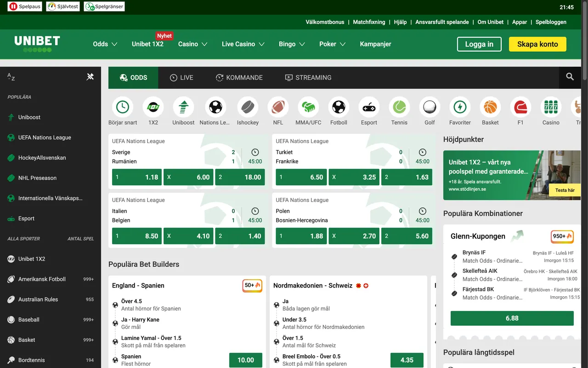Open HockeyAllsvenskan in sidebar
The image size is (588, 368).
tap(51, 158)
